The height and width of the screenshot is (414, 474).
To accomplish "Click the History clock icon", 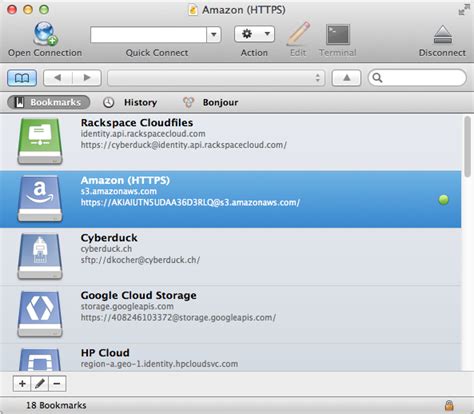I will tap(108, 103).
